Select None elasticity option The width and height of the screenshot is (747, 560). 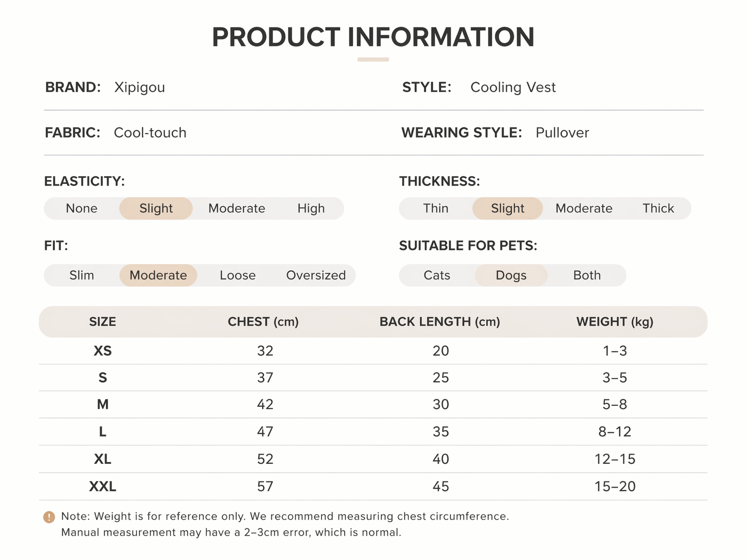pos(82,208)
